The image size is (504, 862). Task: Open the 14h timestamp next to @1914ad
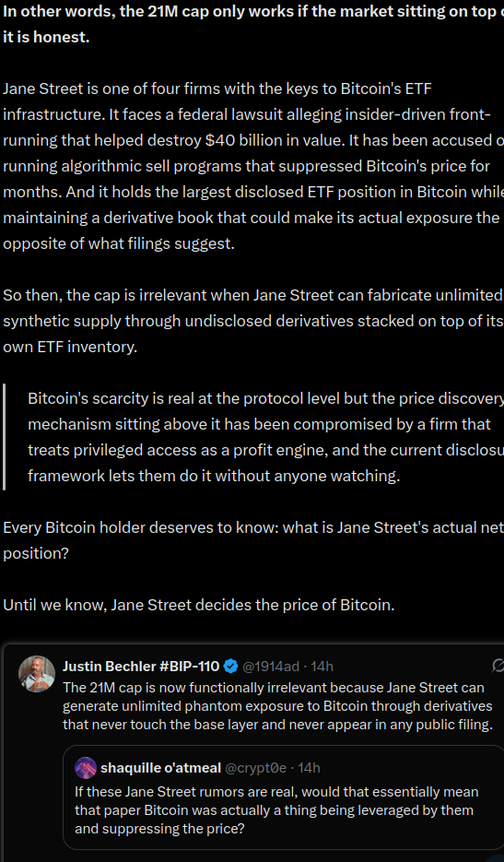click(322, 667)
